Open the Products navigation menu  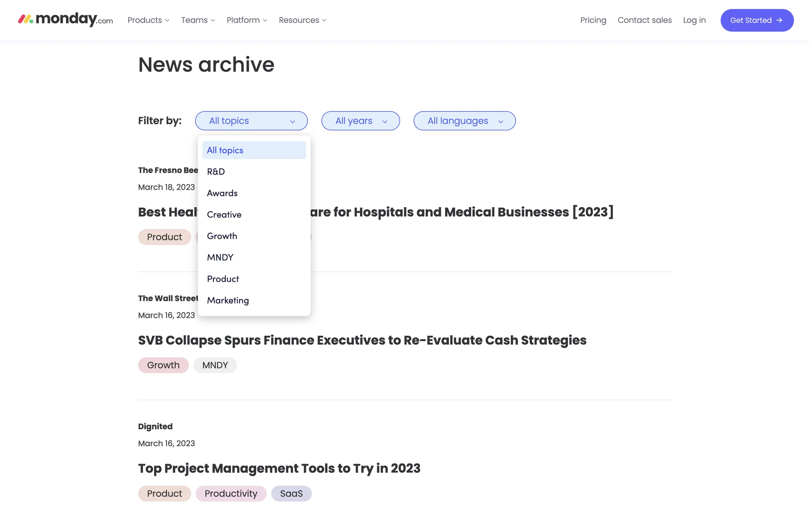coord(148,20)
